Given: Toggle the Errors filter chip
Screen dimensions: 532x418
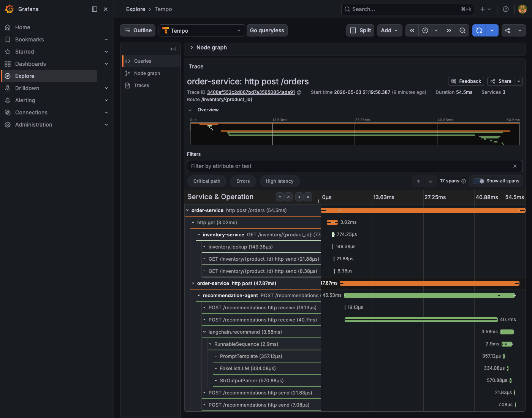Looking at the screenshot, I should (243, 181).
